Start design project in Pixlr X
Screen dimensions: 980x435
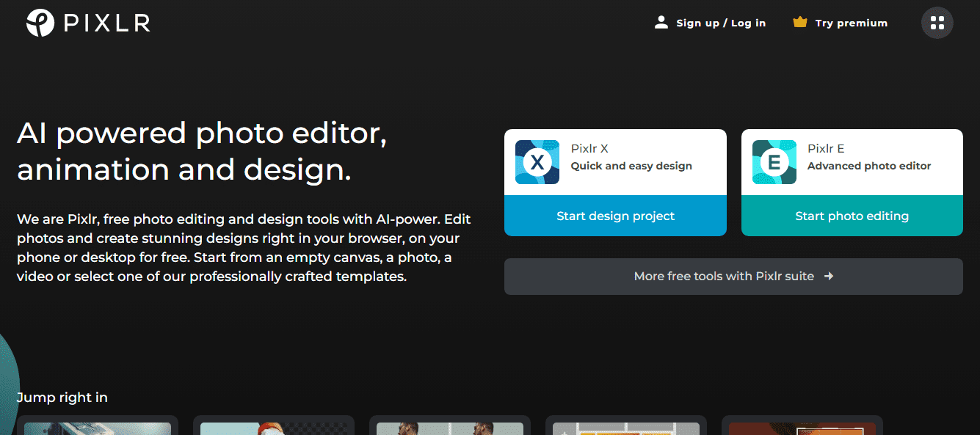615,216
